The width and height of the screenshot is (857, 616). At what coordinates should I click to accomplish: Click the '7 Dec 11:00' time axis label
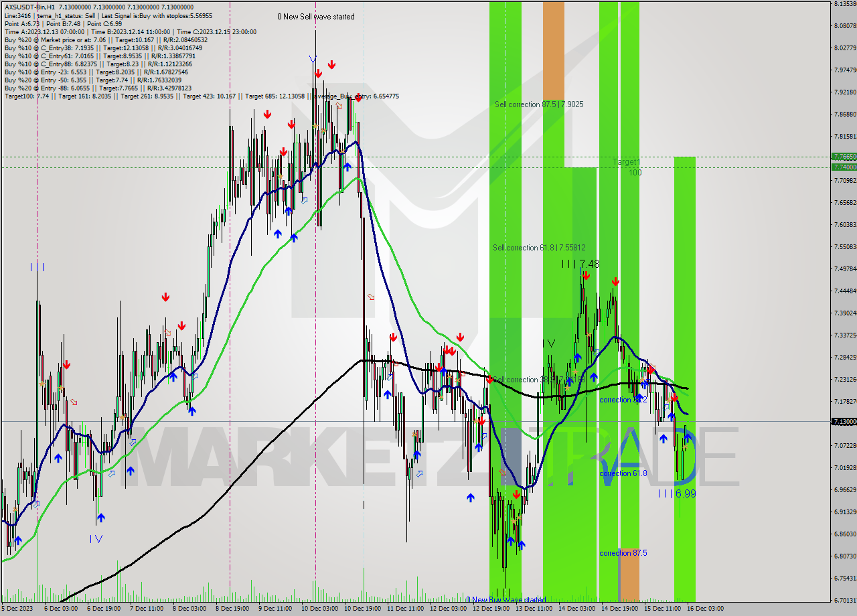(x=146, y=609)
